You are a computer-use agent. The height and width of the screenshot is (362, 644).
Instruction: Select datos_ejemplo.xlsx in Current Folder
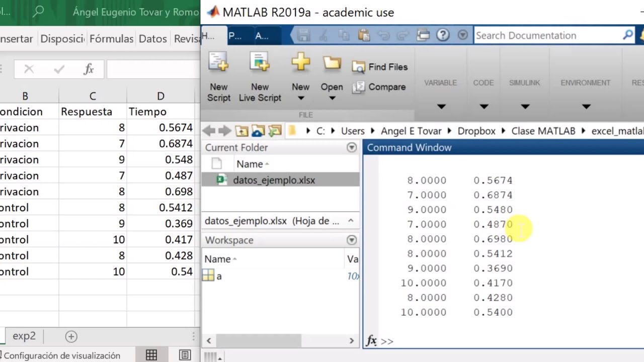click(281, 180)
